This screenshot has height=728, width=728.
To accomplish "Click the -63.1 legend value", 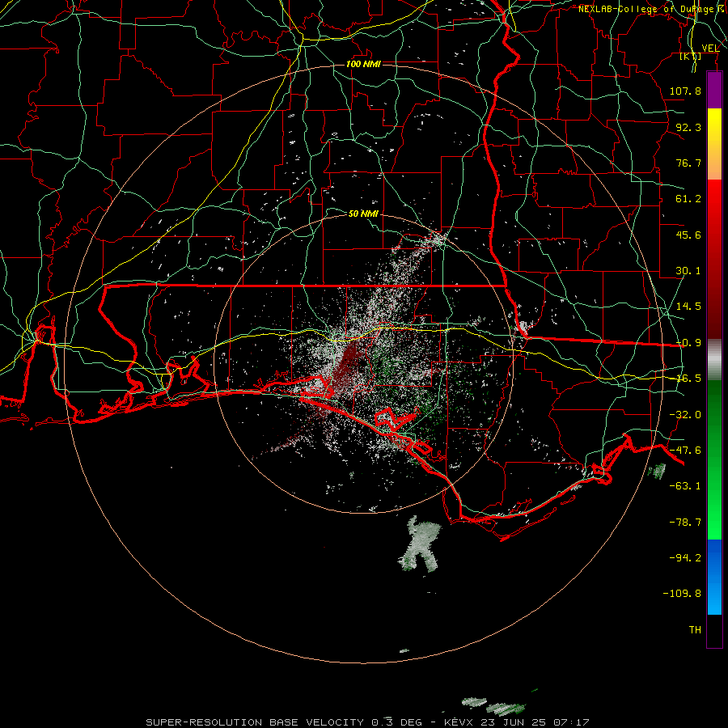I will [x=685, y=486].
